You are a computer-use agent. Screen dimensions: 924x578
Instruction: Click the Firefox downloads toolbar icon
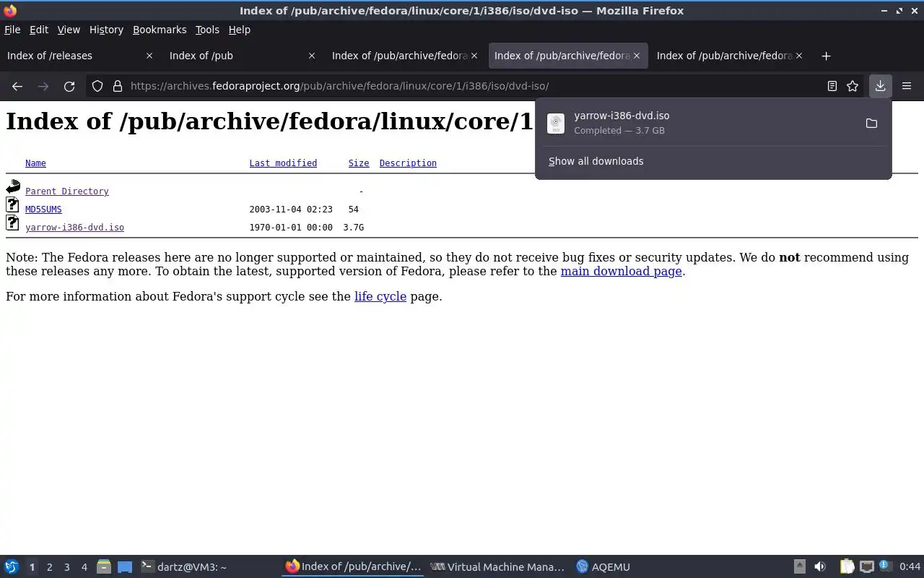[880, 86]
